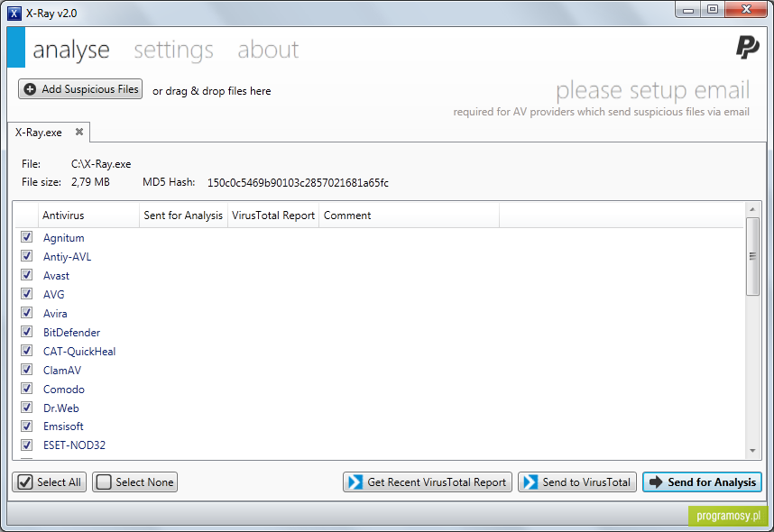The height and width of the screenshot is (532, 774).
Task: Open the about section
Action: (268, 50)
